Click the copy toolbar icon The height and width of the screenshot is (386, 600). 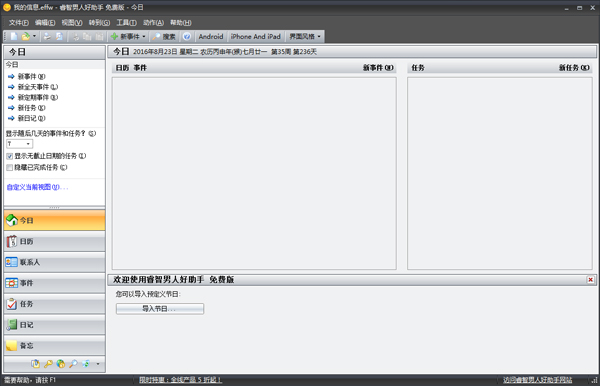pyautogui.click(x=87, y=37)
